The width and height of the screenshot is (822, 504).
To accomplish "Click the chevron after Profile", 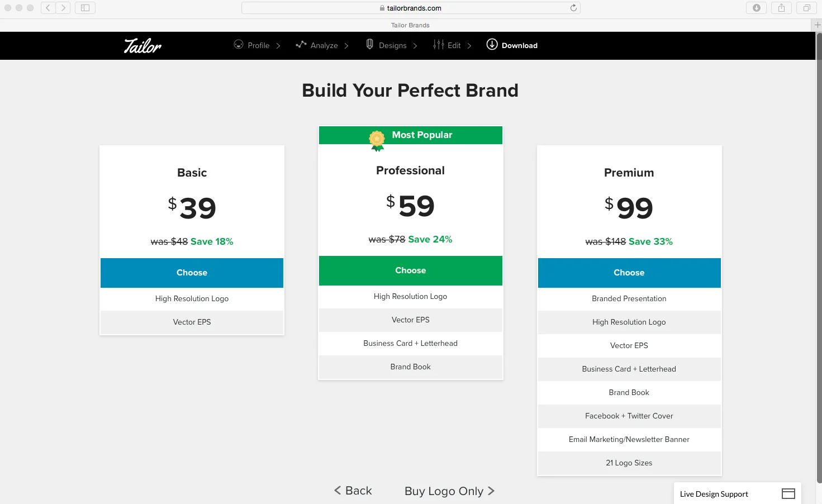I will tap(278, 46).
